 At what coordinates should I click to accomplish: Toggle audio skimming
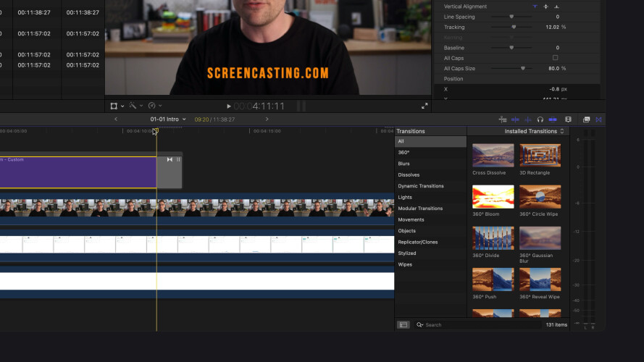[528, 119]
